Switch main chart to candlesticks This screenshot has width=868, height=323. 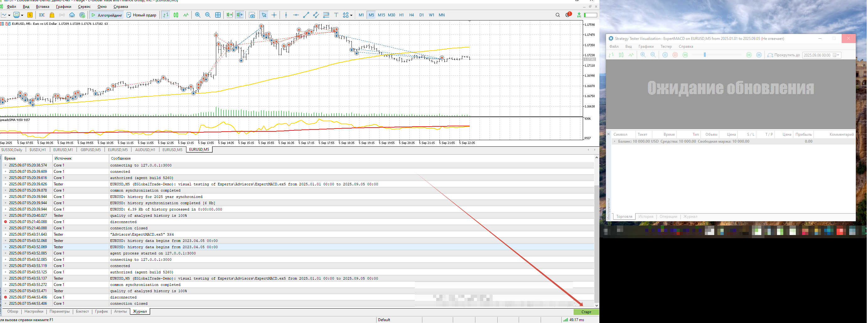[x=176, y=15]
